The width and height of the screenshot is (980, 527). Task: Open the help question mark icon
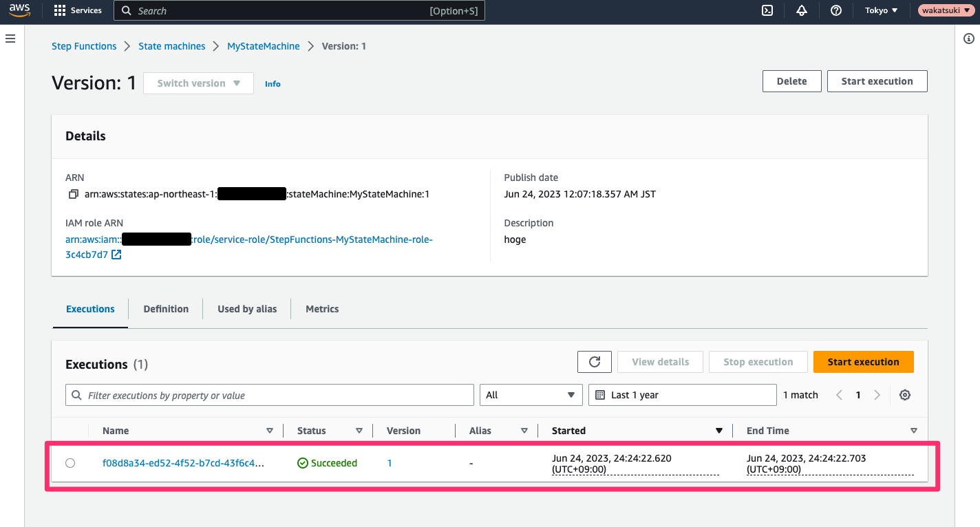(836, 10)
